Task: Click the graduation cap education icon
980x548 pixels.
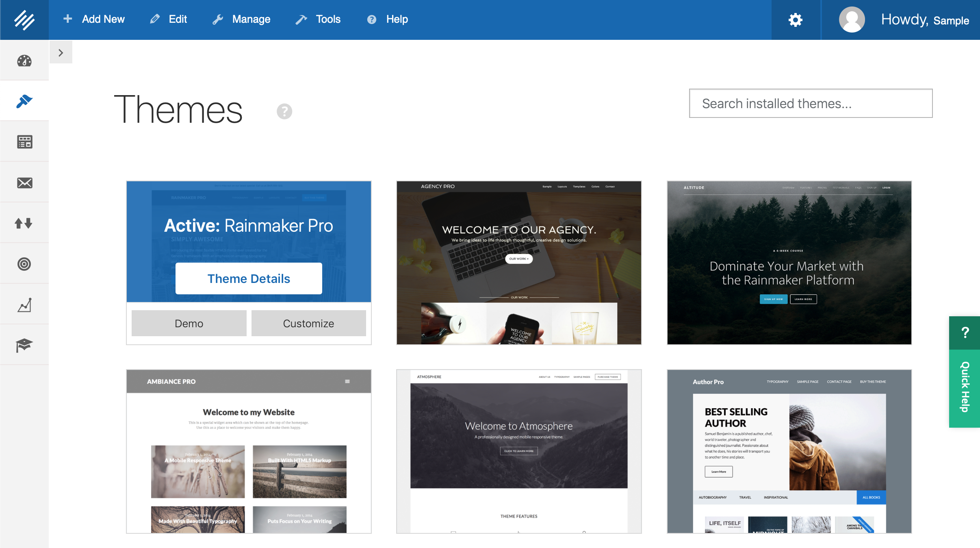Action: tap(24, 345)
